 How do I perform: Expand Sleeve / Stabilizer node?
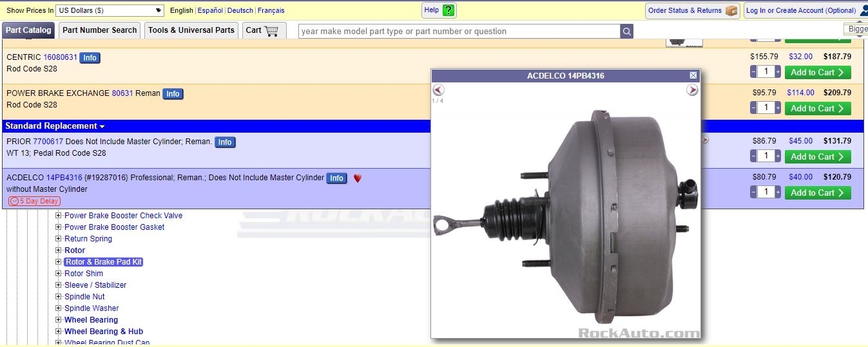58,285
